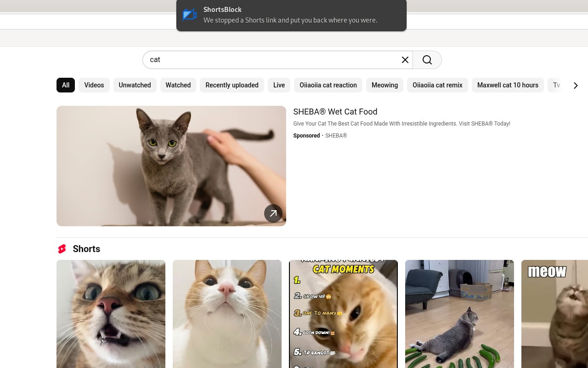Viewport: 588px width, 368px height.
Task: Open the gray cat SHEBA ad thumbnail
Action: [171, 166]
